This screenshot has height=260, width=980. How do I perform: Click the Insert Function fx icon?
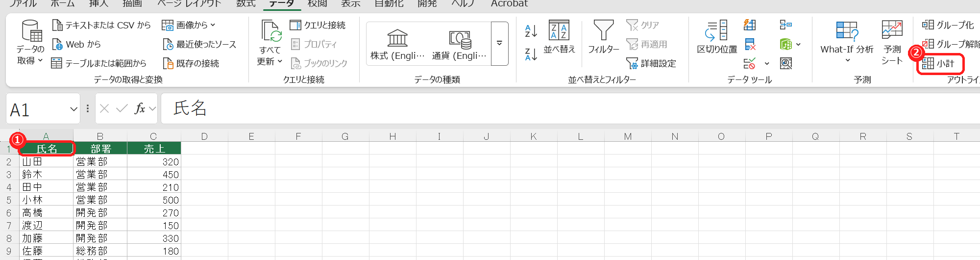pyautogui.click(x=140, y=108)
